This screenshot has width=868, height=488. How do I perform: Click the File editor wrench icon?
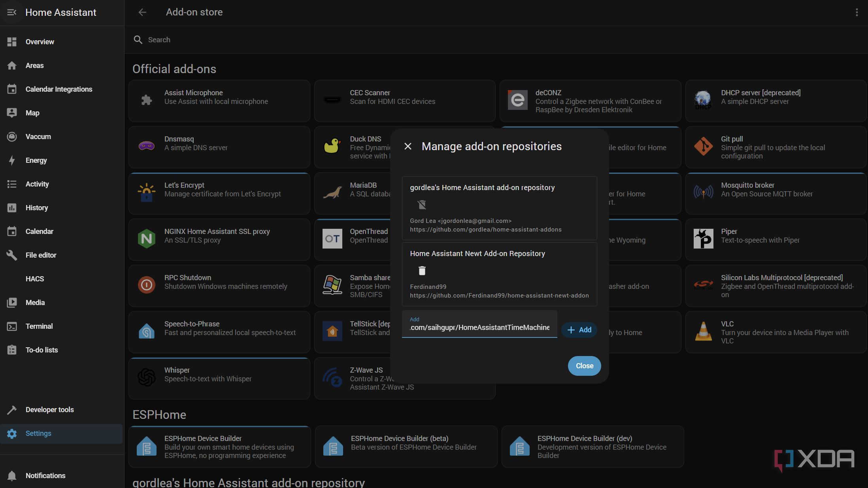pyautogui.click(x=12, y=255)
